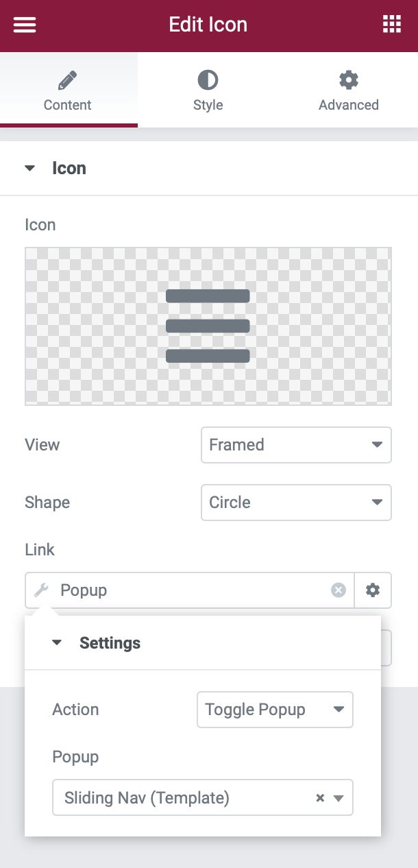Remove the Sliding Nav template selection
The height and width of the screenshot is (868, 418).
[x=319, y=798]
